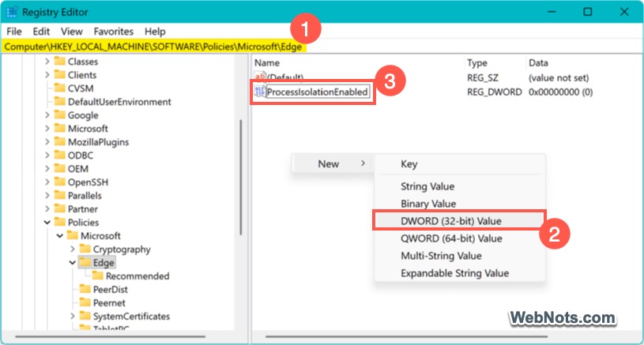
Task: Click the '(value not set)' data cell
Action: click(559, 77)
